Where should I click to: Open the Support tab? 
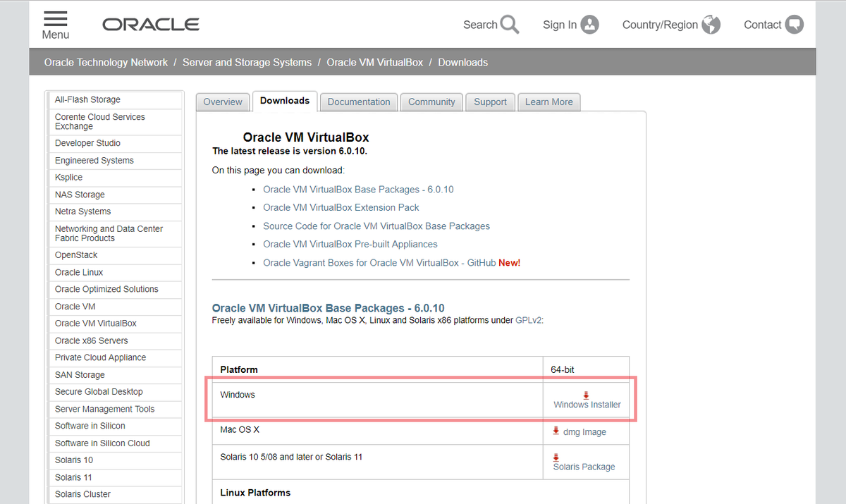point(491,102)
